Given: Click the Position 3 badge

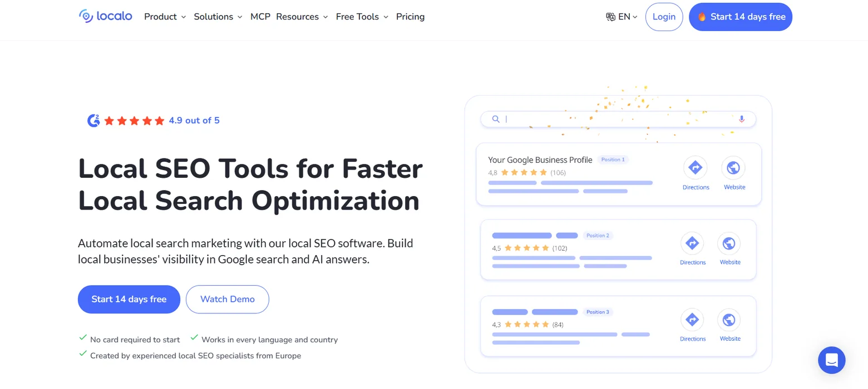Looking at the screenshot, I should pos(598,312).
